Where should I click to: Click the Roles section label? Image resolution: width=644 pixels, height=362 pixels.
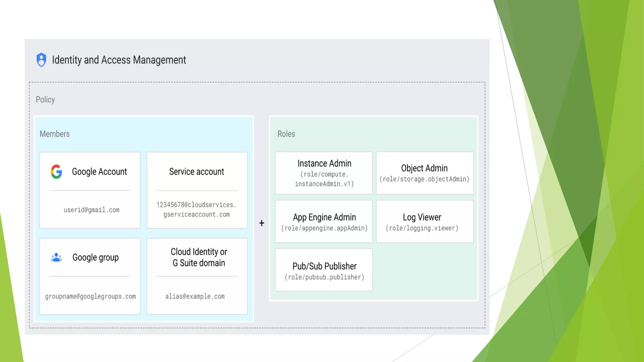(x=286, y=134)
